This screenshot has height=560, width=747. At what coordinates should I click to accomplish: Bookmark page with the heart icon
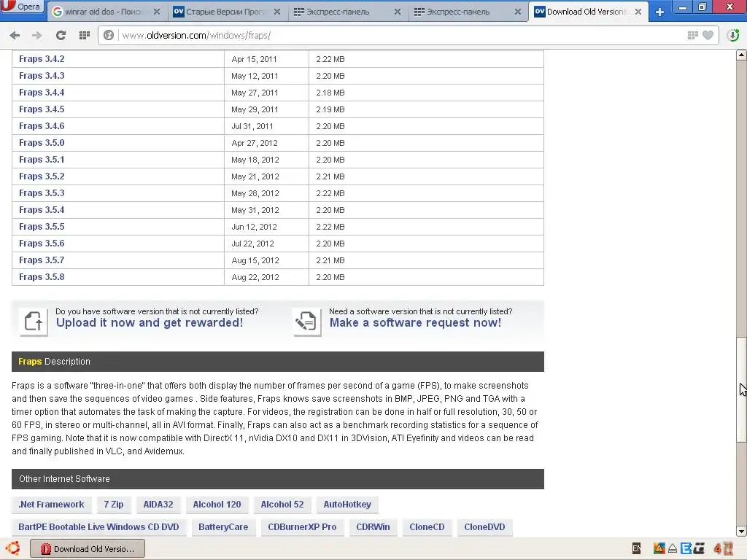point(708,35)
